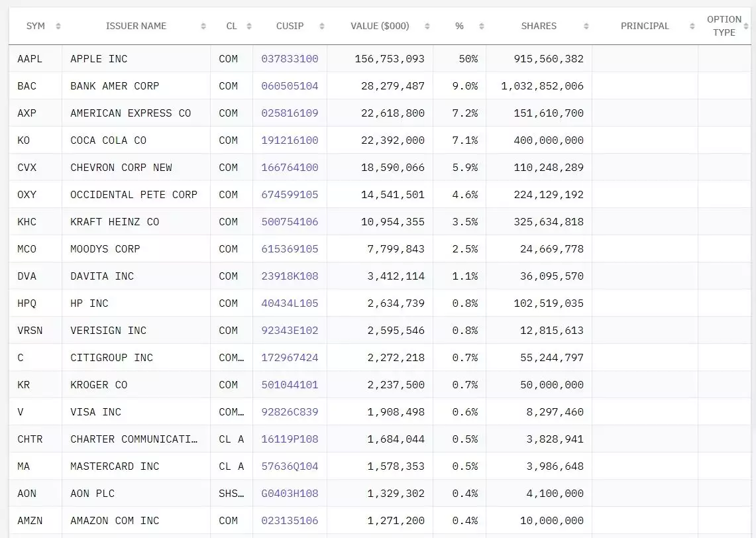Click AMERICAN EXPRESS CO issuer name
The height and width of the screenshot is (538, 756).
[x=131, y=113]
